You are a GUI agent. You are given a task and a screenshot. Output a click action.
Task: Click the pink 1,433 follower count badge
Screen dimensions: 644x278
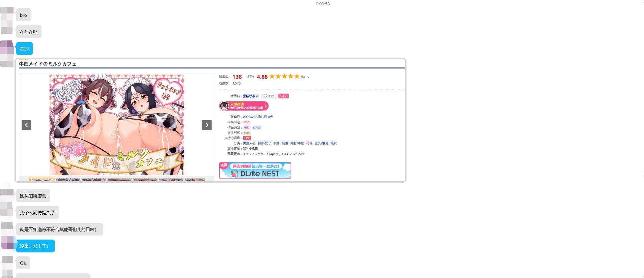[x=283, y=96]
